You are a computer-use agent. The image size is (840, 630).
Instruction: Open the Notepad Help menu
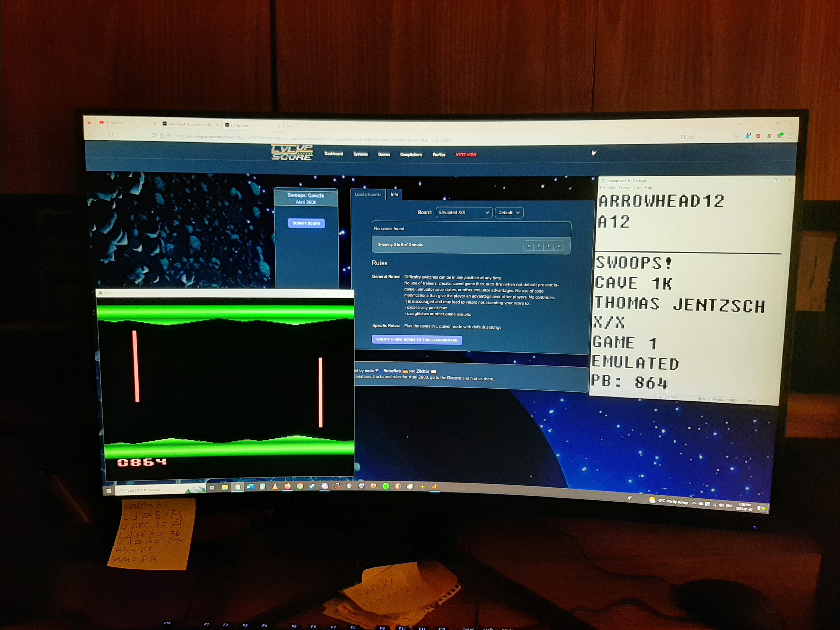click(x=649, y=187)
